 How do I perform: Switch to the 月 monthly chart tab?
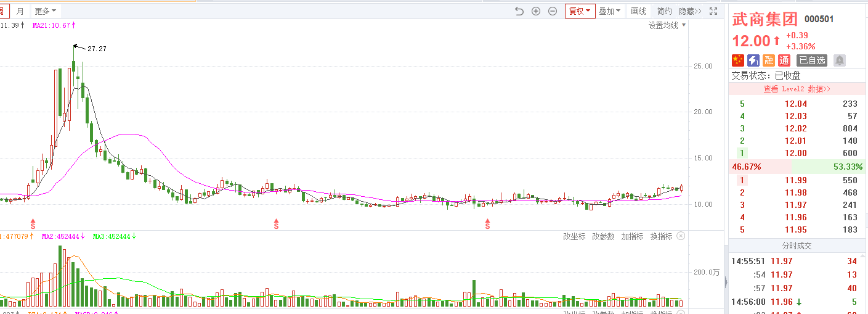[20, 11]
